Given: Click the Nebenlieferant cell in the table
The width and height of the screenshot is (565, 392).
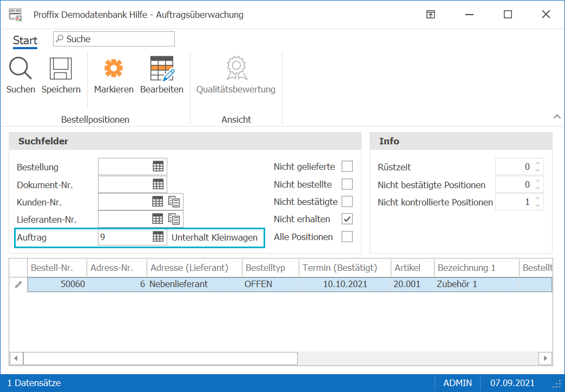Looking at the screenshot, I should pyautogui.click(x=195, y=284).
